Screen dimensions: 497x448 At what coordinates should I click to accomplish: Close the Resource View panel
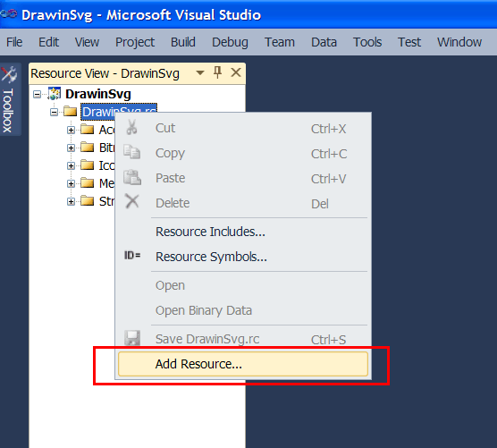pyautogui.click(x=236, y=72)
